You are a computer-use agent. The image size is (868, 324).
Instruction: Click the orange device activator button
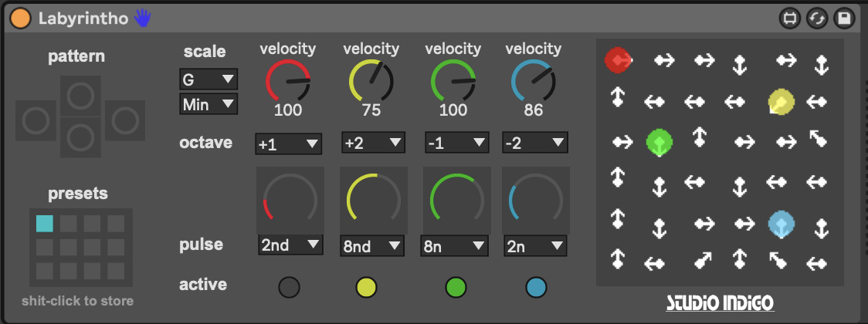(x=21, y=19)
